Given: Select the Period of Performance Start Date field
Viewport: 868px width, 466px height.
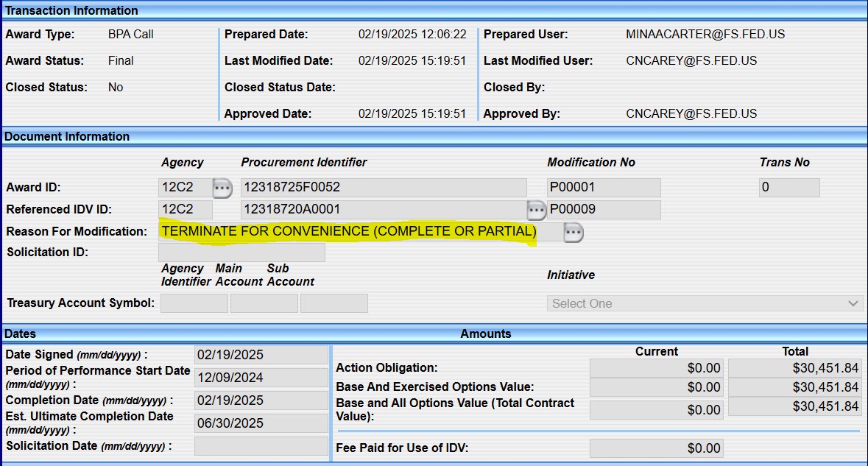Looking at the screenshot, I should click(x=261, y=378).
